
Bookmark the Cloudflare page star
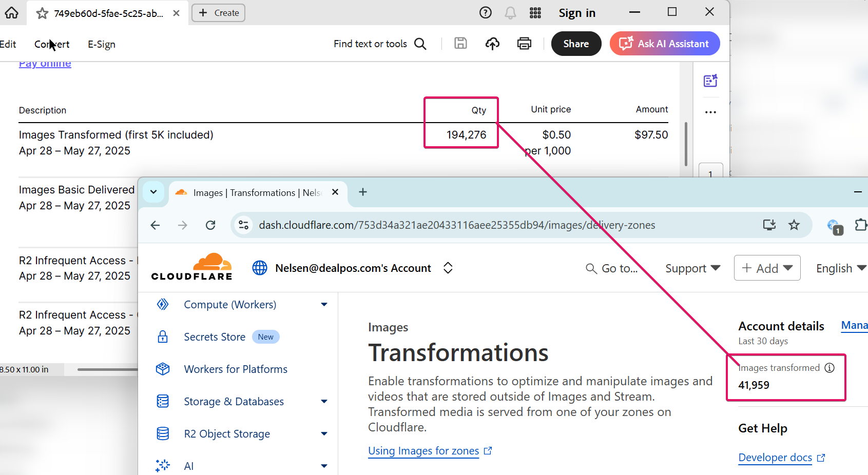pos(794,225)
